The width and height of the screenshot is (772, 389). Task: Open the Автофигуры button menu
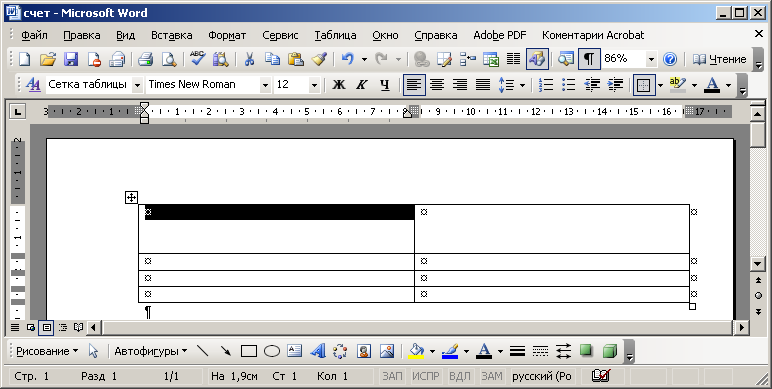click(151, 351)
